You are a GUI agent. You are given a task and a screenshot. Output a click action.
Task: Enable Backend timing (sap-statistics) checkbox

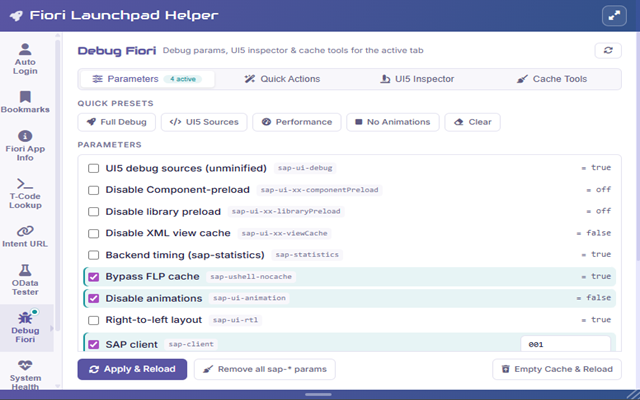pyautogui.click(x=93, y=255)
